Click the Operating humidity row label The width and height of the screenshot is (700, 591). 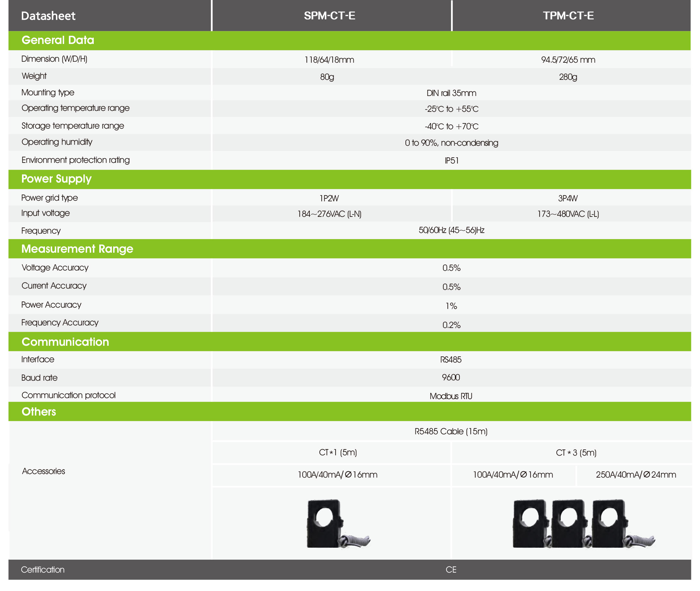[x=57, y=142]
